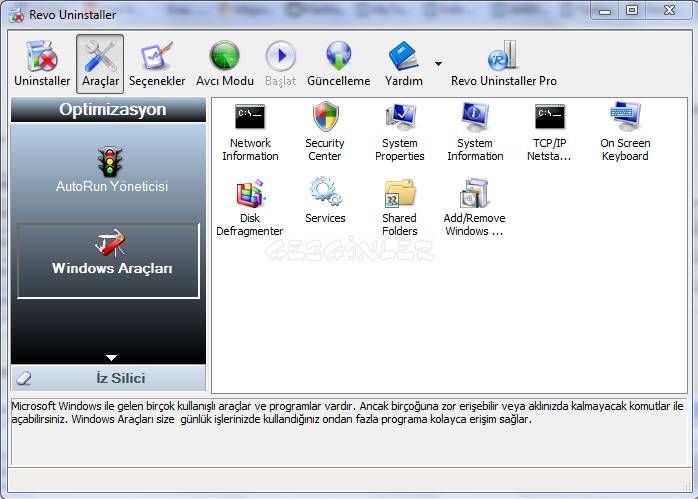Activate Avcı Modu hunter mode
The height and width of the screenshot is (499, 698).
coord(225,64)
